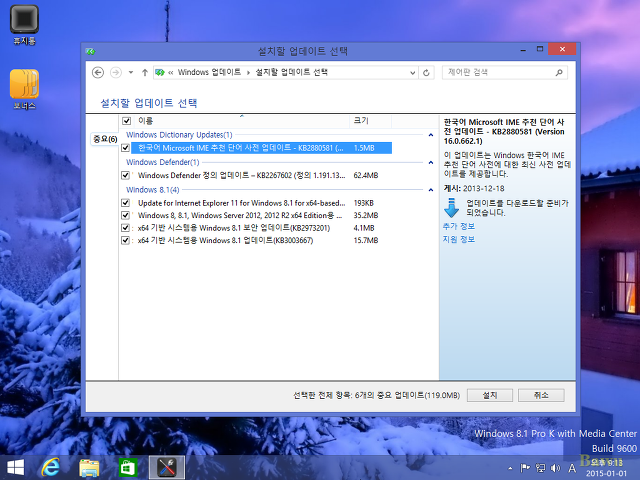
Task: Click Windows 업데이트 breadcrumb
Action: pyautogui.click(x=209, y=72)
